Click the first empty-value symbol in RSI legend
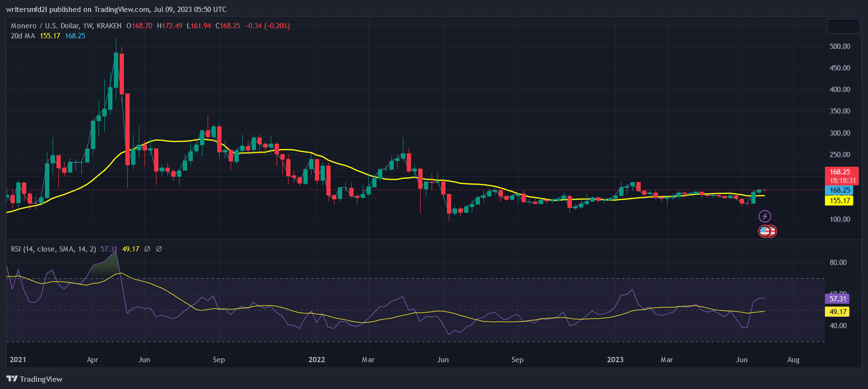This screenshot has height=389, width=868. point(147,249)
